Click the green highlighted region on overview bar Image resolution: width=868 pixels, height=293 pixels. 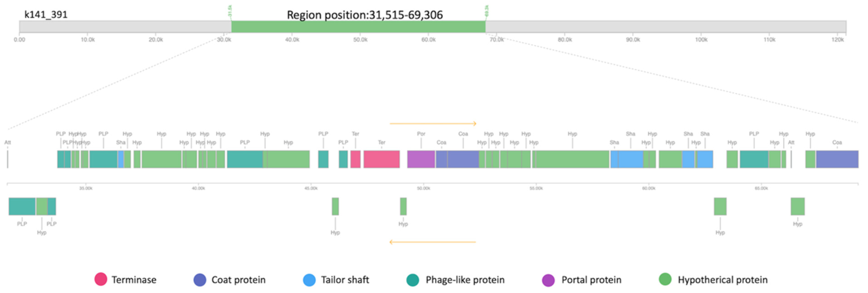[358, 27]
